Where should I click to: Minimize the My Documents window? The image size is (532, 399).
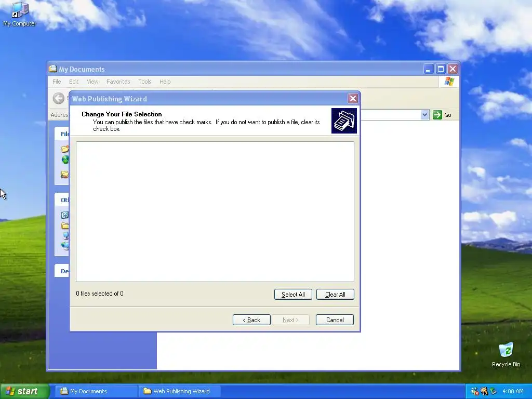click(x=429, y=69)
